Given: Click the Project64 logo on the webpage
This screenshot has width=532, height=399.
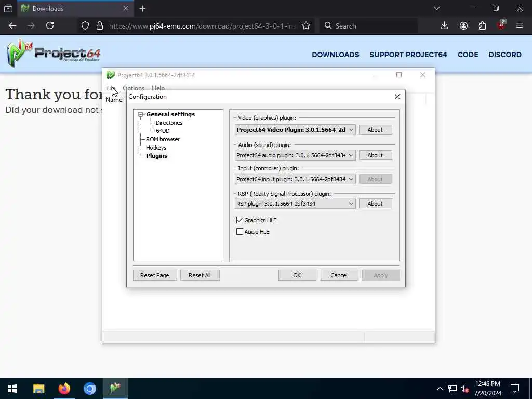Looking at the screenshot, I should [54, 53].
